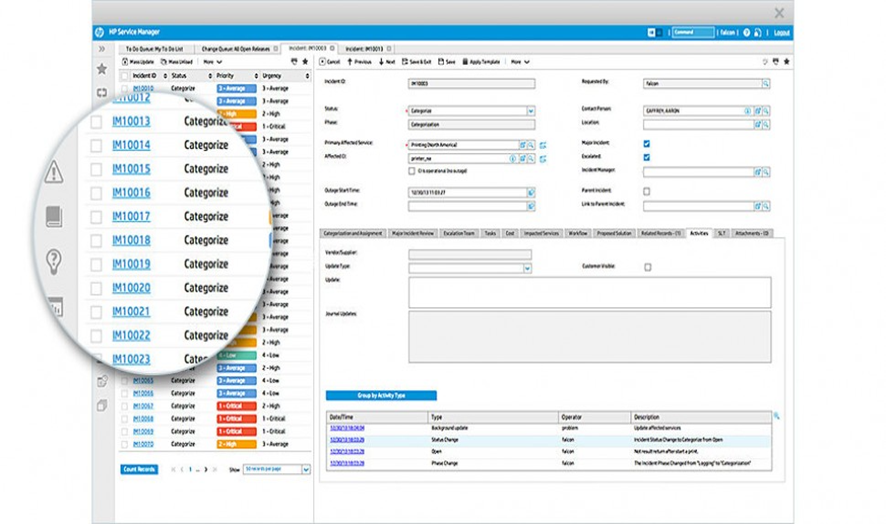Click the Mass Unload toolbar button
The image size is (886, 524).
(x=176, y=62)
